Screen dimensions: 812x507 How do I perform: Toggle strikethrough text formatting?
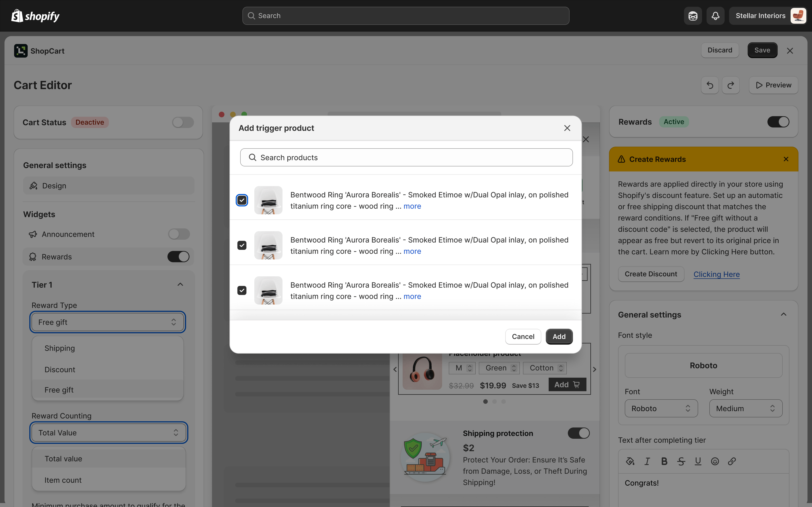(x=681, y=461)
